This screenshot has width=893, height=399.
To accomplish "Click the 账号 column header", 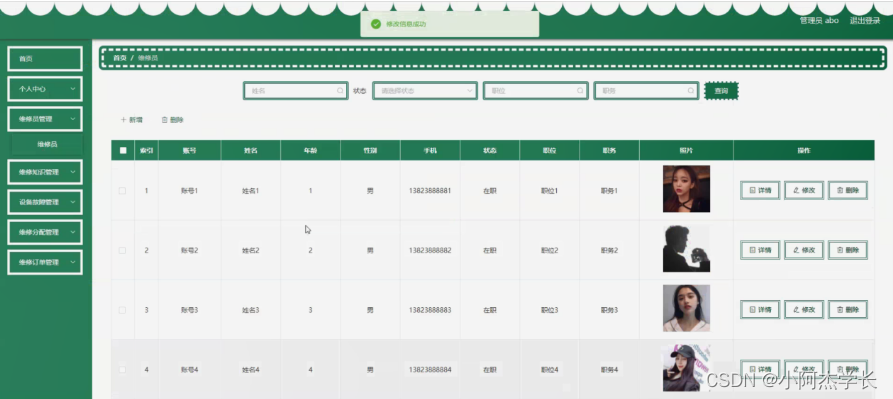I will [x=190, y=151].
